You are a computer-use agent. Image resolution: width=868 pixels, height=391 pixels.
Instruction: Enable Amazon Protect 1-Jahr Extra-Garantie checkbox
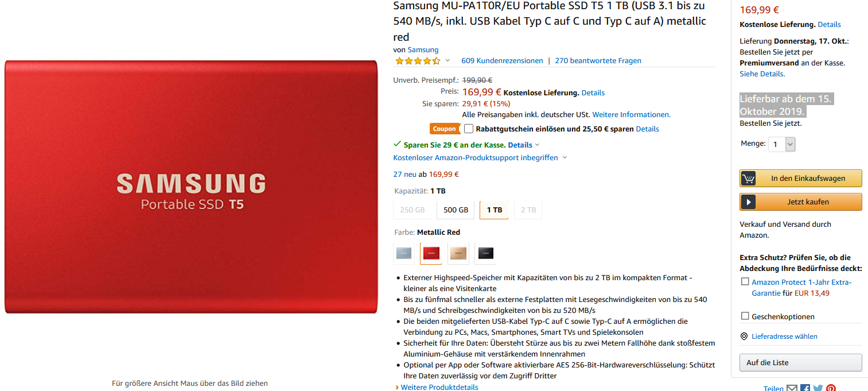click(745, 281)
